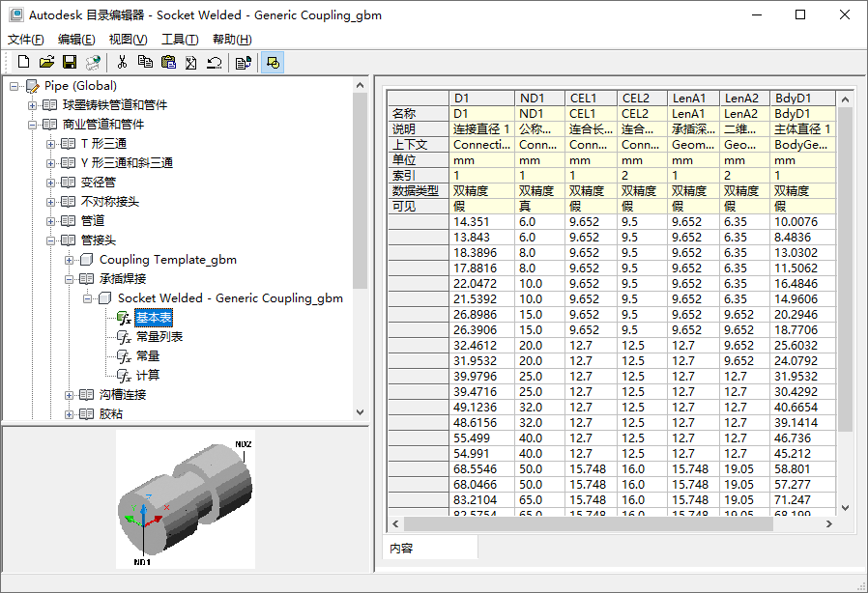The width and height of the screenshot is (868, 593).
Task: Click the Delete toolbar icon
Action: pos(191,62)
